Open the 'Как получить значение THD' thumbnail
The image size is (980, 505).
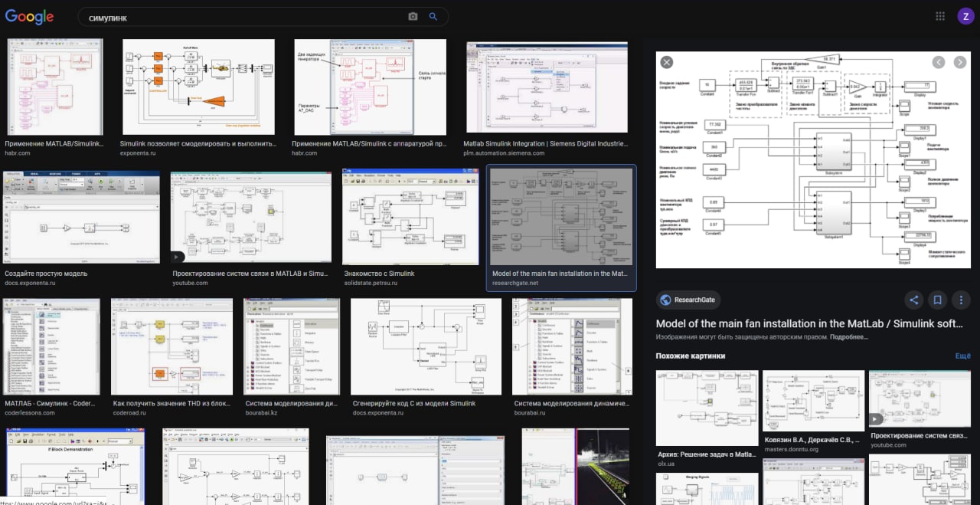coord(172,346)
